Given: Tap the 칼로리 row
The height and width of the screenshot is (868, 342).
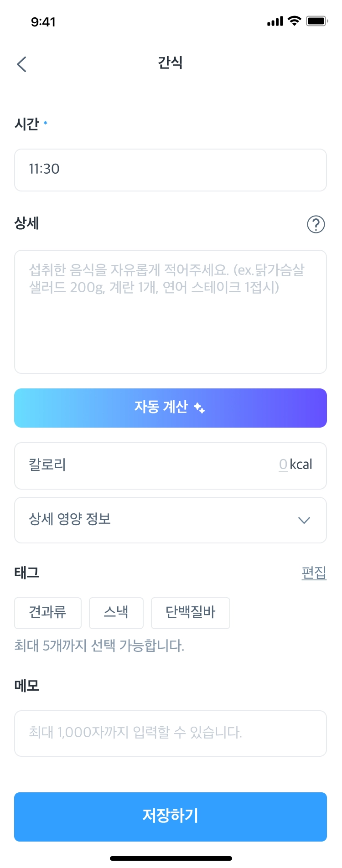Looking at the screenshot, I should click(137, 465).
